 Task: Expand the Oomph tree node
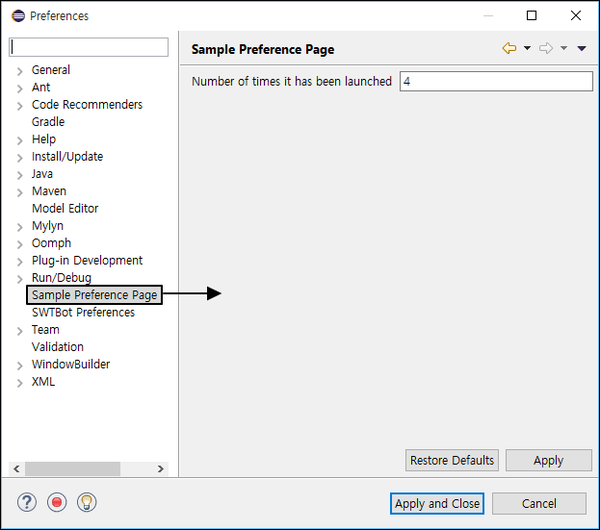[20, 244]
